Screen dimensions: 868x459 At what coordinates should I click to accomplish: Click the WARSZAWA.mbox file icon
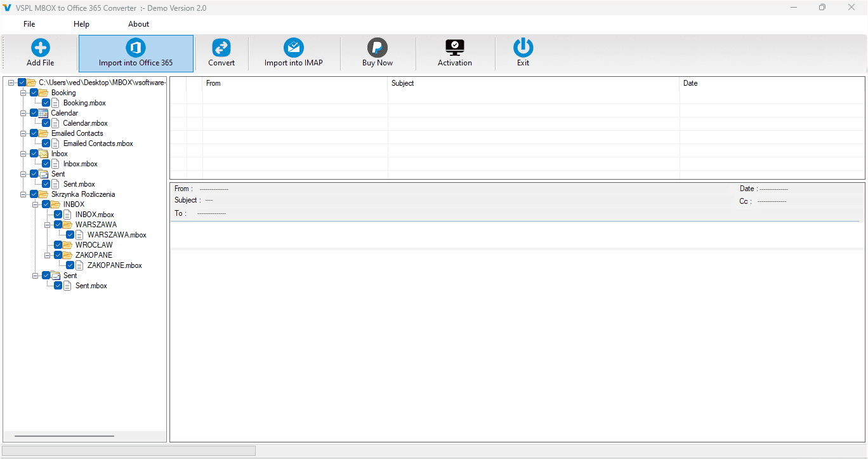(80, 235)
